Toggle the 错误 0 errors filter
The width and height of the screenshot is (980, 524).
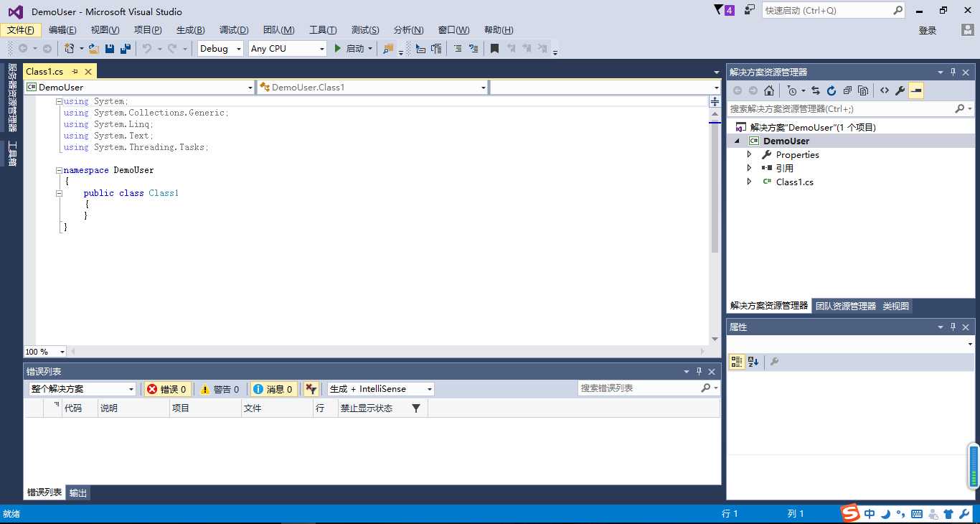click(x=166, y=389)
